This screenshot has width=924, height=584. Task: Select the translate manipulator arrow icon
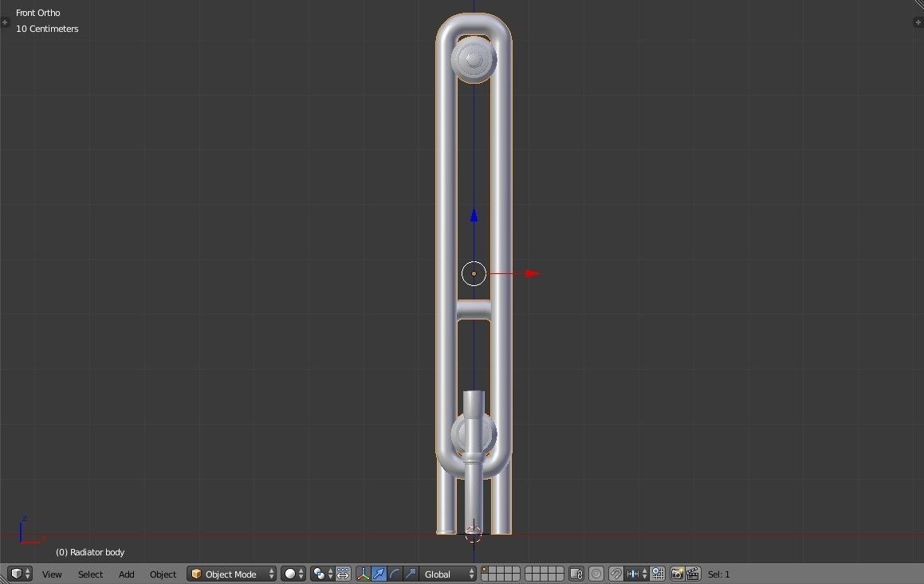(x=379, y=574)
